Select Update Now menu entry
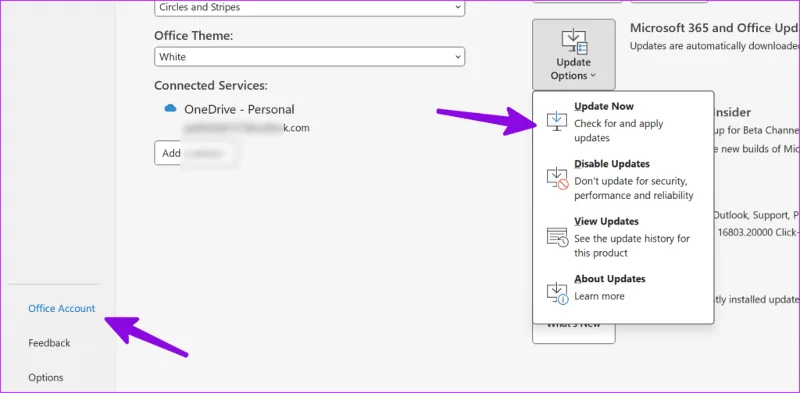This screenshot has width=800, height=393. point(623,121)
